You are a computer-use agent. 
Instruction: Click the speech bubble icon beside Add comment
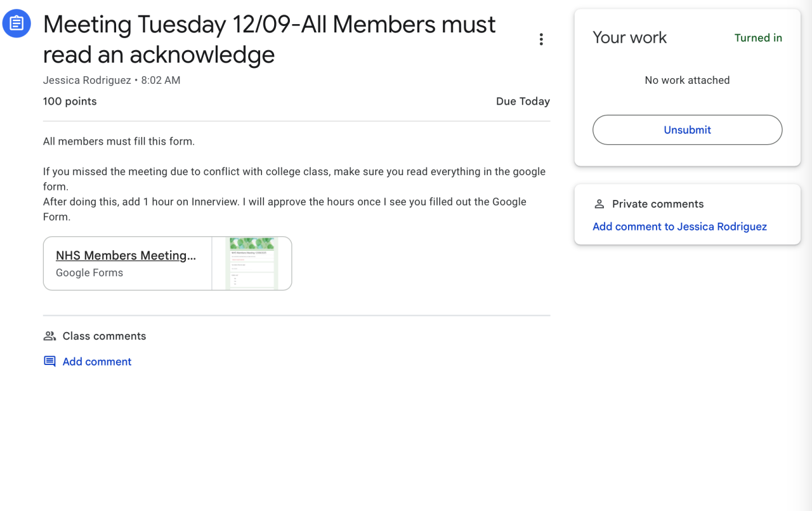coord(49,362)
